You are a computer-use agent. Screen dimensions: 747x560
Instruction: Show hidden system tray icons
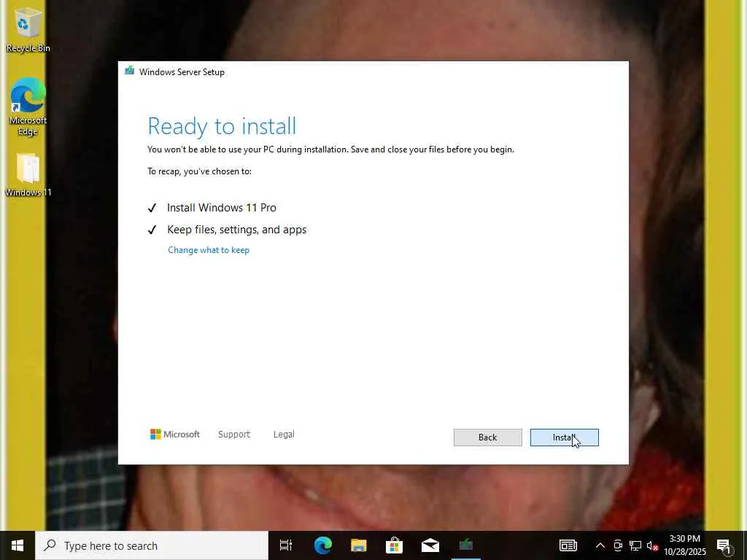600,545
